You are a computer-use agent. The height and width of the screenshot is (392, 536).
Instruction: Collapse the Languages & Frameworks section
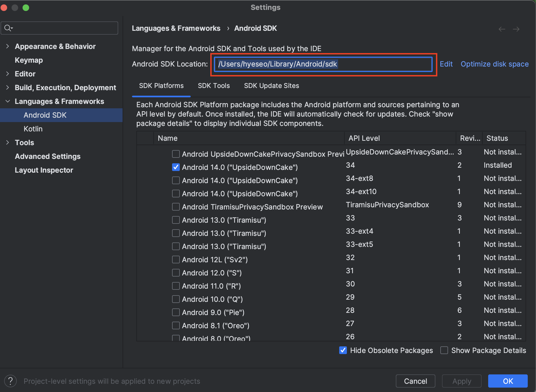point(8,101)
